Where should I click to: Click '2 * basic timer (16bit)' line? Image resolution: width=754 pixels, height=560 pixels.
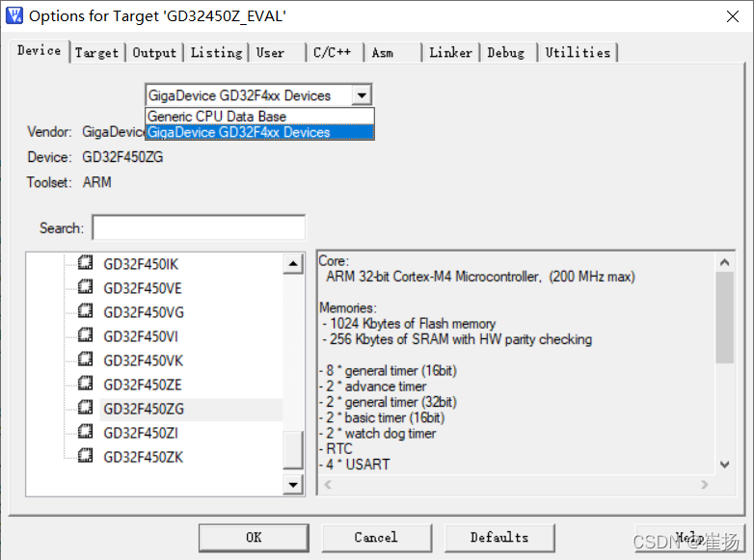click(382, 417)
